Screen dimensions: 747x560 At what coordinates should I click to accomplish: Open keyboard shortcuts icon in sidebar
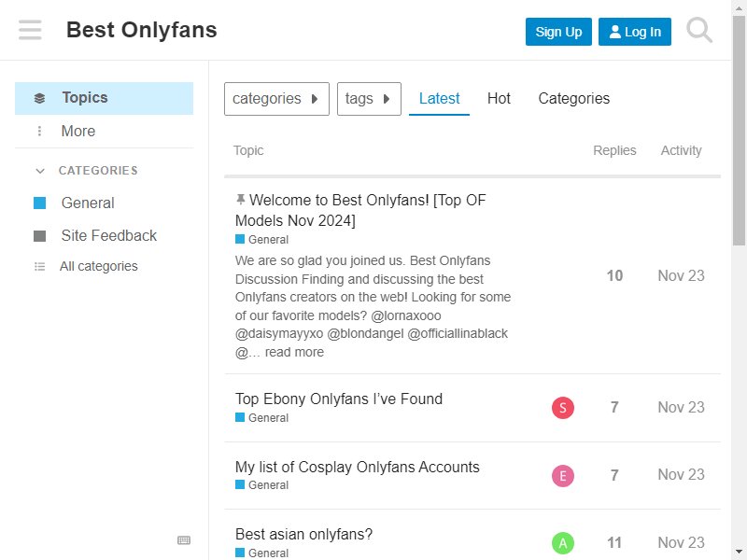(x=184, y=540)
